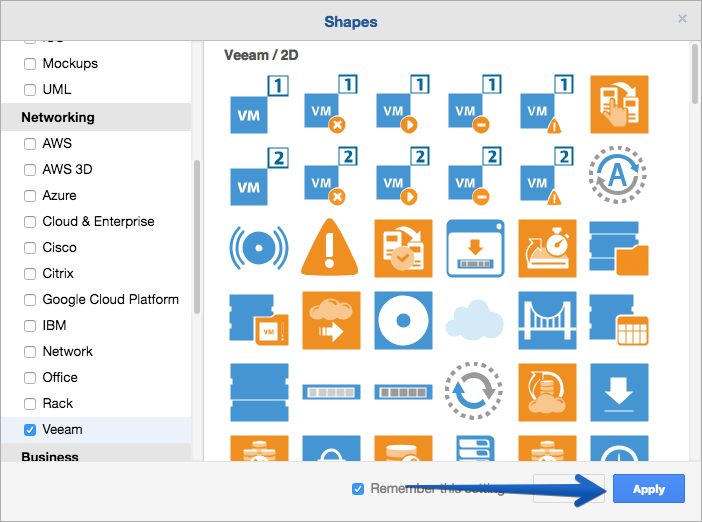Select the blue download arrow shape
The height and width of the screenshot is (522, 702).
click(x=619, y=392)
